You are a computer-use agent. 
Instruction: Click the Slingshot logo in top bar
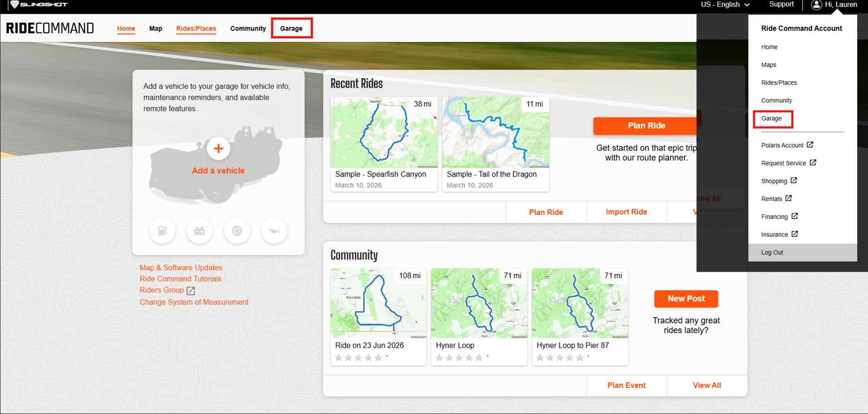39,5
